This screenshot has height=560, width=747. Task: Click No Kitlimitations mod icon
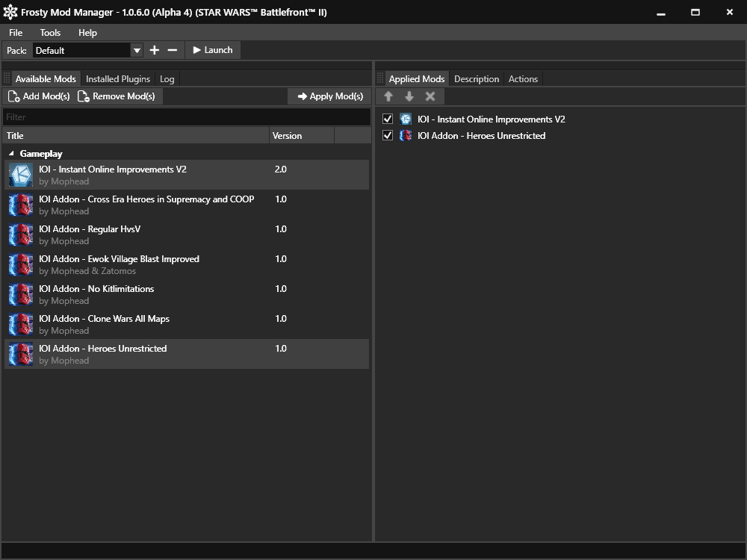pyautogui.click(x=21, y=294)
